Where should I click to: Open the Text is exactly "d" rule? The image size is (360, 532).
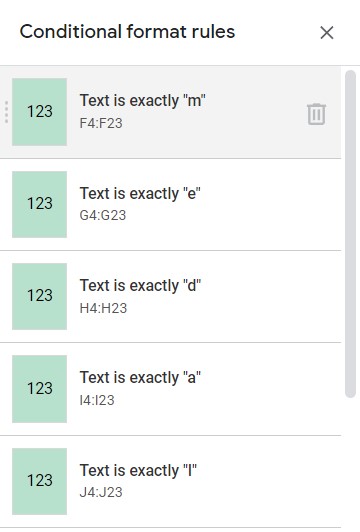170,297
